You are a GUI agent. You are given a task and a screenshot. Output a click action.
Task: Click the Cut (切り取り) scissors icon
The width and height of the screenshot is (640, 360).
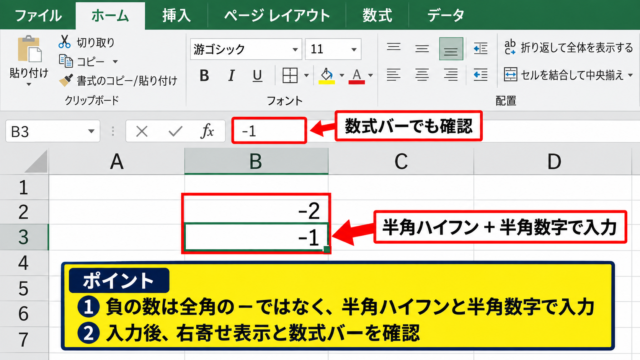(64, 42)
